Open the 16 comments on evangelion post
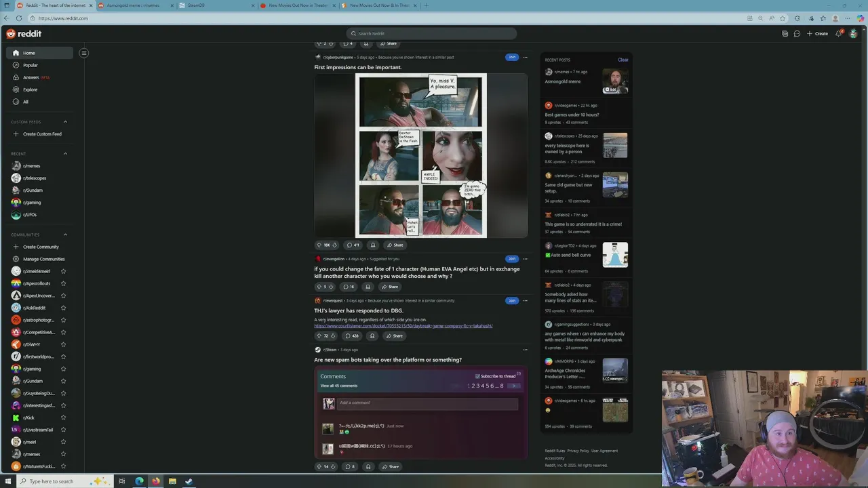The width and height of the screenshot is (868, 488). (x=349, y=287)
